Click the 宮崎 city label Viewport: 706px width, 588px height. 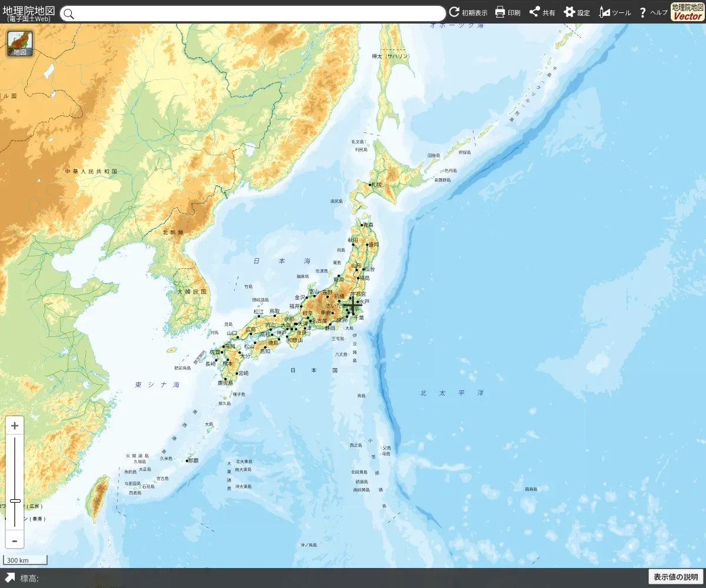[242, 373]
